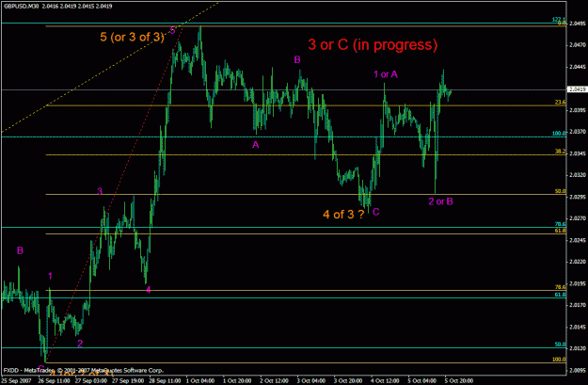Click the '26 Sep 11:00' time label

coord(53,380)
